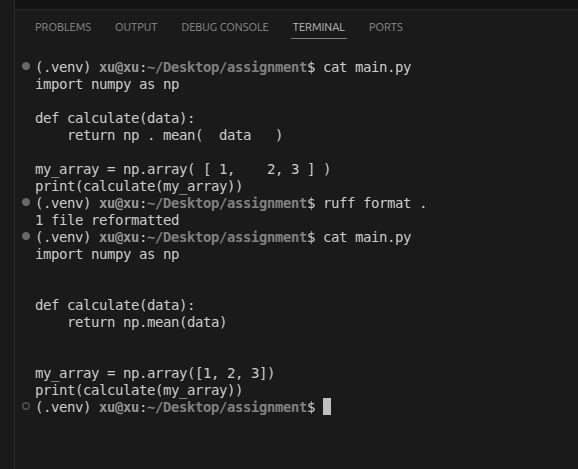Viewport: 578px width, 469px height.
Task: Click the first 'print(calculate(my_array))' line
Action: 139,187
